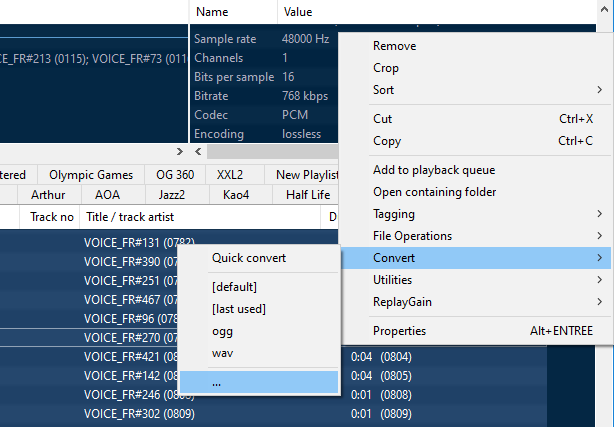Select track VOICE_FR#467 in the playlist

click(x=130, y=300)
